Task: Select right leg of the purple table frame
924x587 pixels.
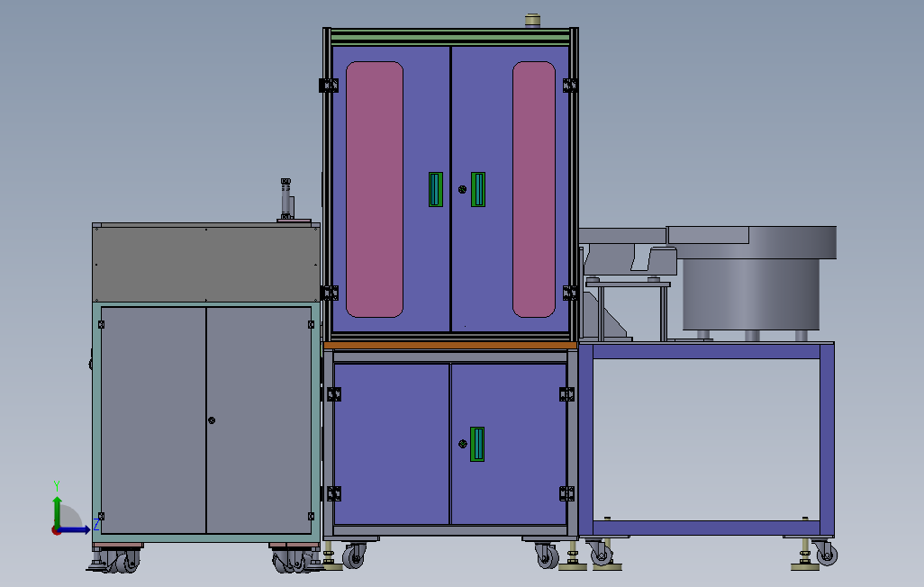Action: click(x=827, y=439)
